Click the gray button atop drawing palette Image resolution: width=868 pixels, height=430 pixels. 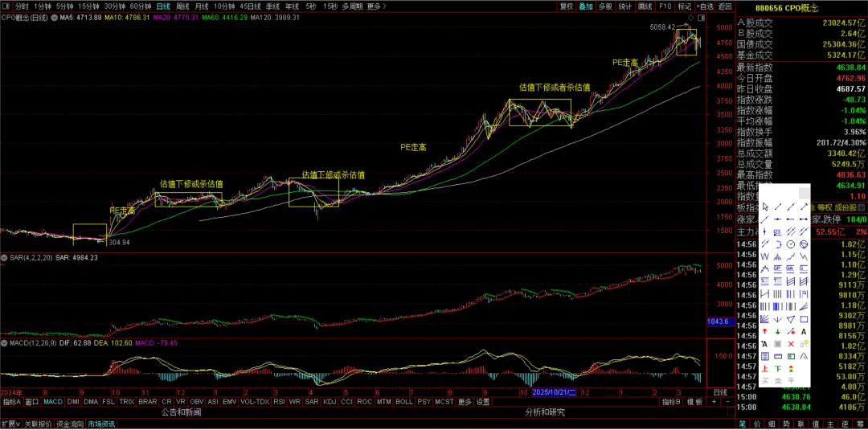(x=805, y=193)
